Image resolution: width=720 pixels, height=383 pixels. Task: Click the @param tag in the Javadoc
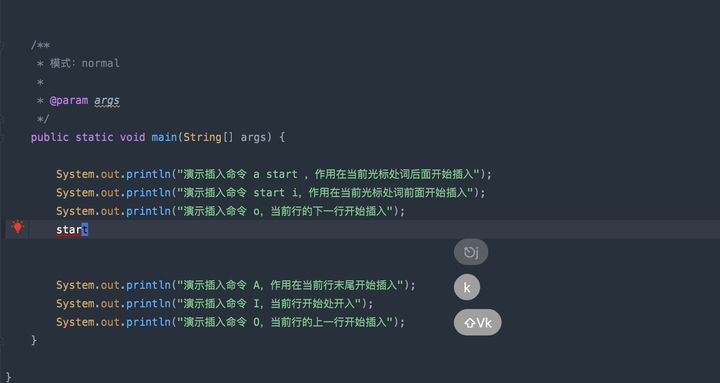68,101
